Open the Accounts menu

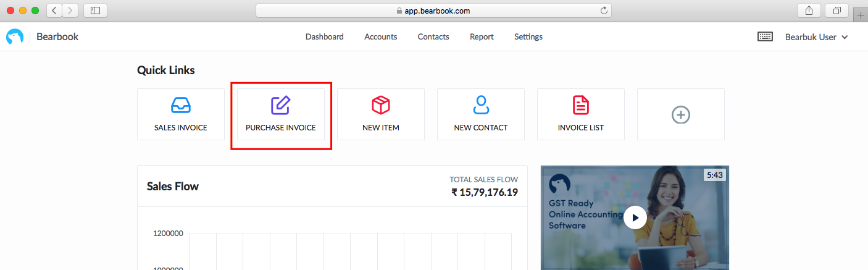pyautogui.click(x=380, y=37)
